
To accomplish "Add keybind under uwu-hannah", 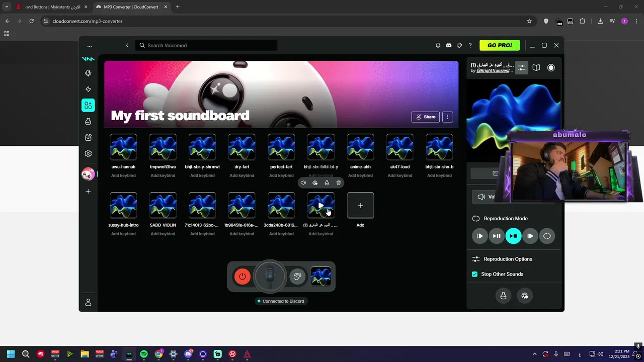I will tap(123, 175).
